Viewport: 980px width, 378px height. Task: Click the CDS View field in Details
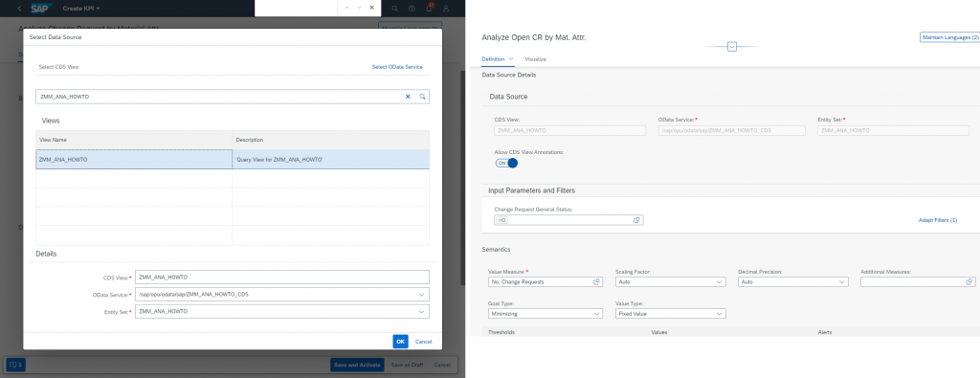pyautogui.click(x=282, y=277)
